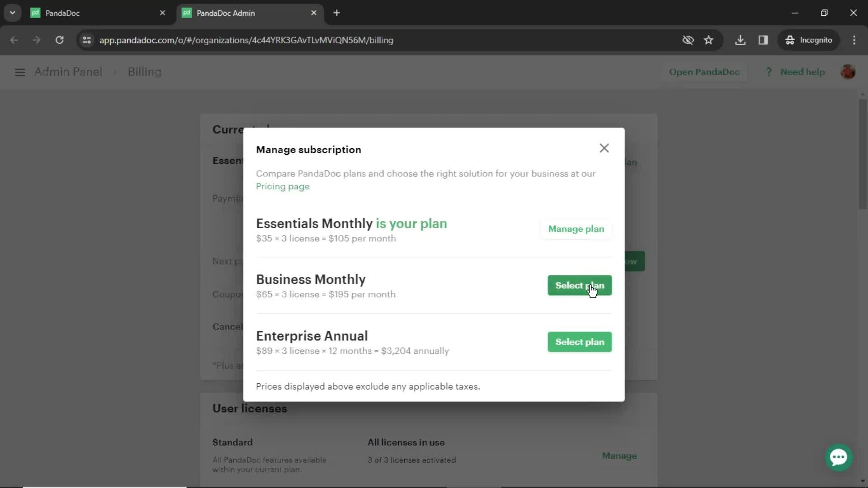Open PandaDoc from header button

(x=705, y=71)
